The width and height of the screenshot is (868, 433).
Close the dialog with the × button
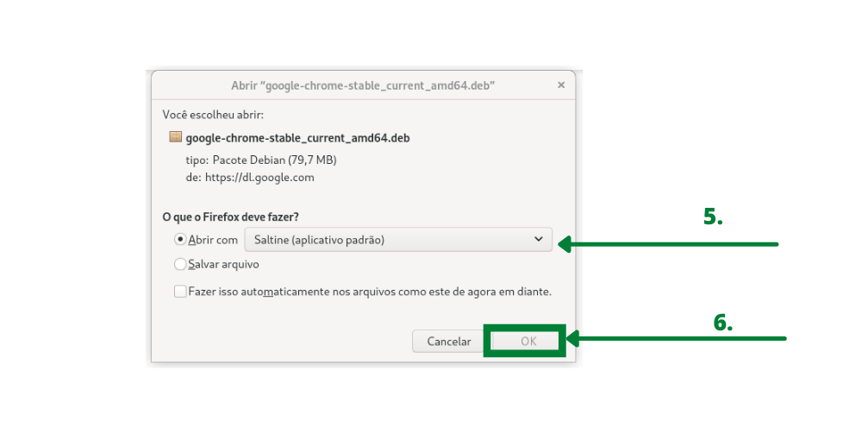point(561,85)
